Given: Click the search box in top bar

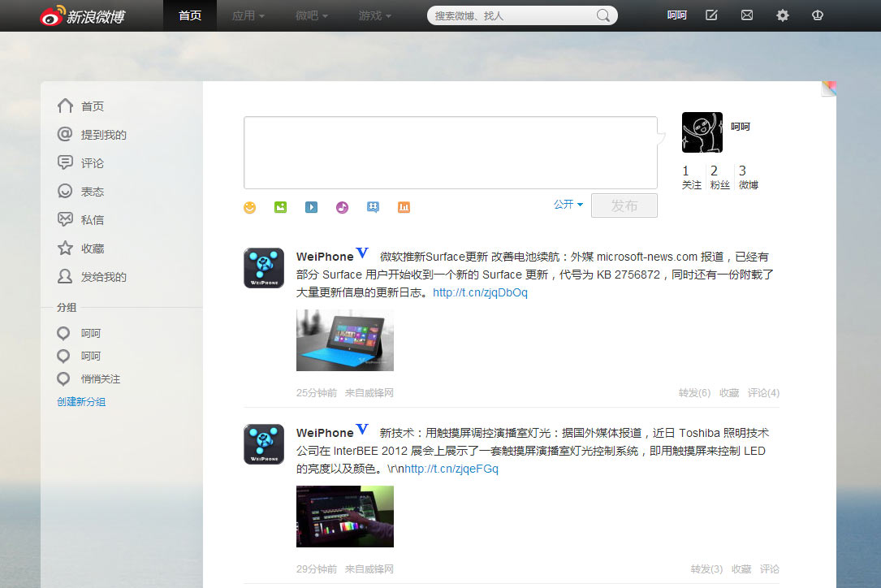Looking at the screenshot, I should pos(513,15).
